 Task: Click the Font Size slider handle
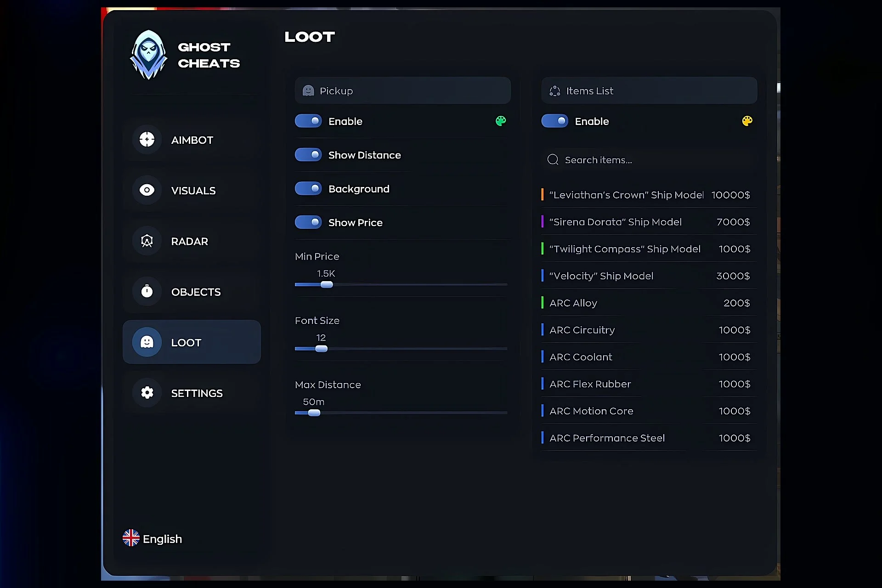(322, 349)
